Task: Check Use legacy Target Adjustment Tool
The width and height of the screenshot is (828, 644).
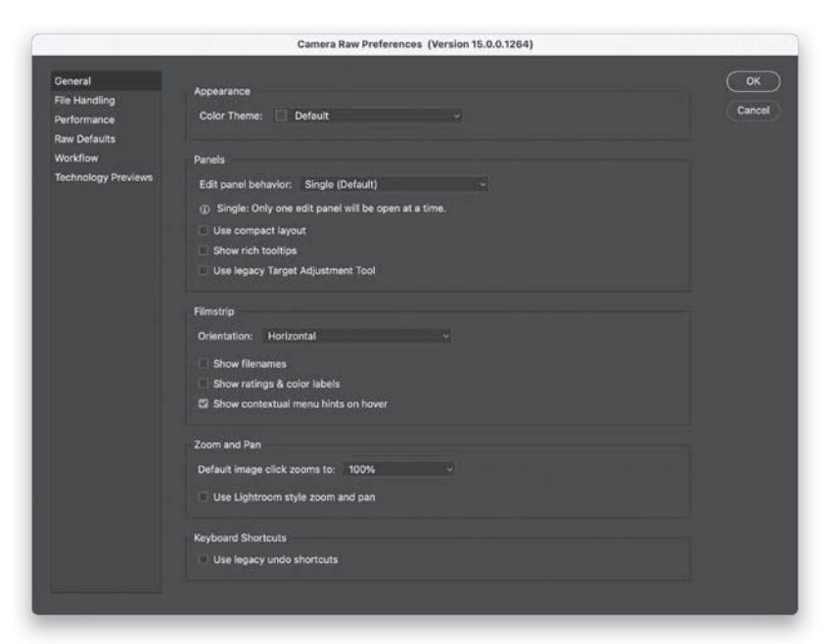Action: pos(204,270)
